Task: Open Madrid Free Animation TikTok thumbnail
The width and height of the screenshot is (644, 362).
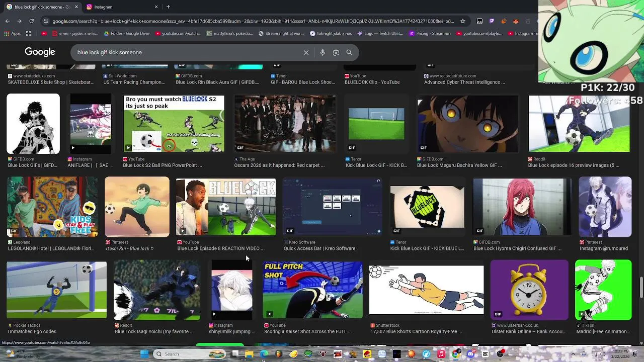Action: click(x=603, y=290)
